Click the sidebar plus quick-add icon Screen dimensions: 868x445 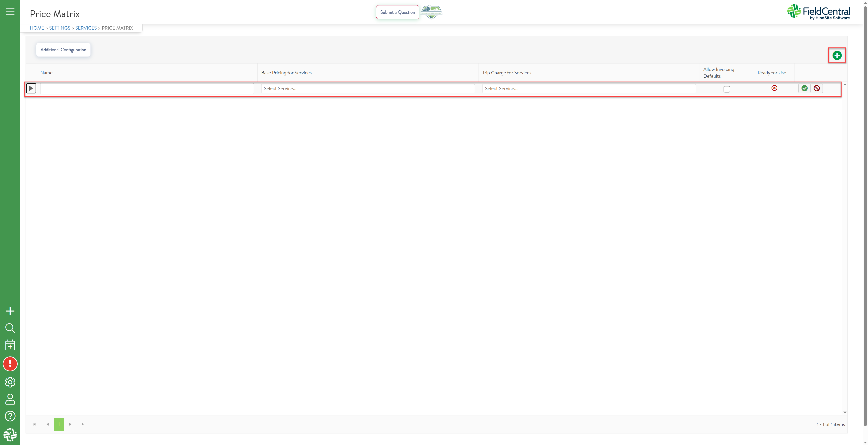pyautogui.click(x=10, y=311)
